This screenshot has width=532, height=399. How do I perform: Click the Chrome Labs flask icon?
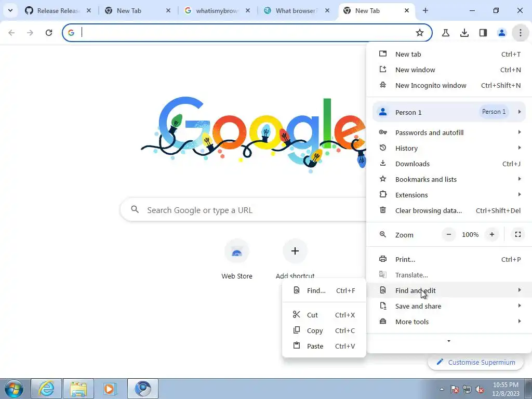pyautogui.click(x=445, y=33)
